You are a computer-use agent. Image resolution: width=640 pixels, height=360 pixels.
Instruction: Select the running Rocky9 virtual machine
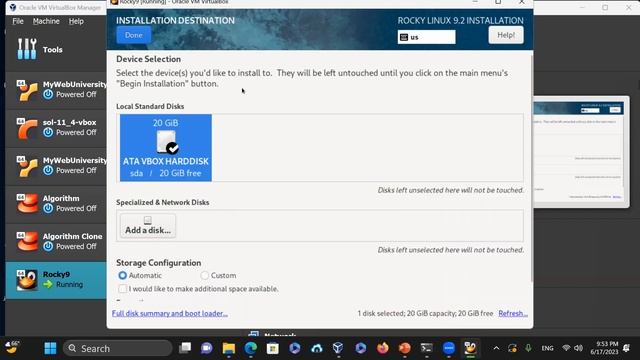click(x=56, y=280)
